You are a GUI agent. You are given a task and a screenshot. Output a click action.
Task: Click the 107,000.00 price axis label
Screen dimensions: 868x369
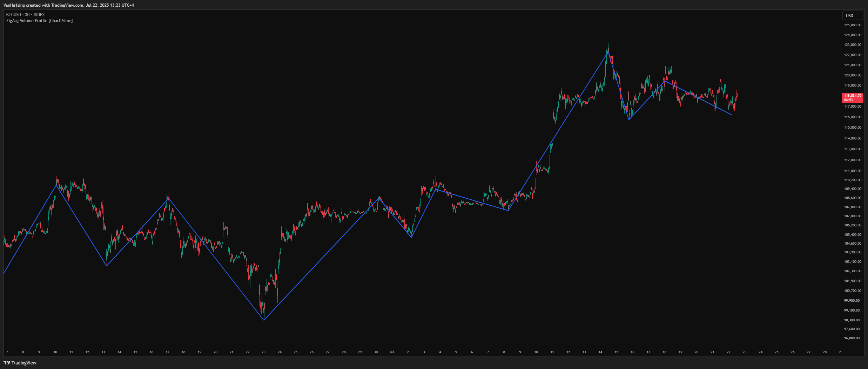[853, 216]
